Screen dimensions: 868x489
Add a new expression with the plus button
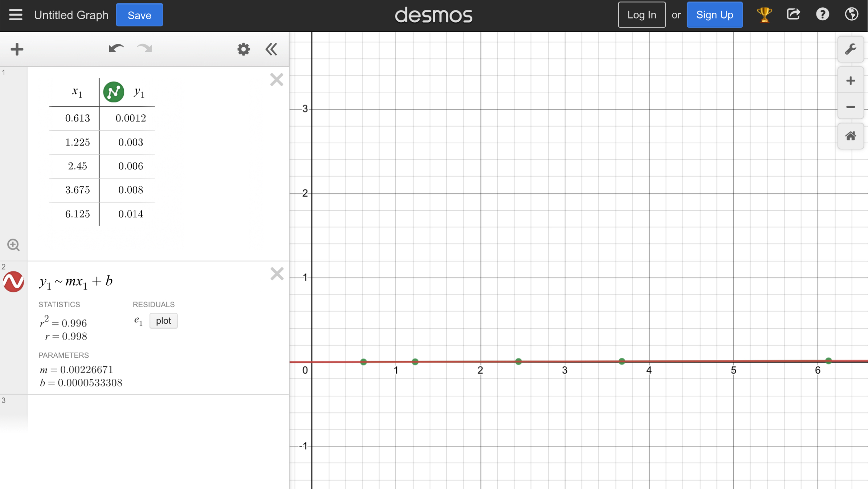(17, 49)
